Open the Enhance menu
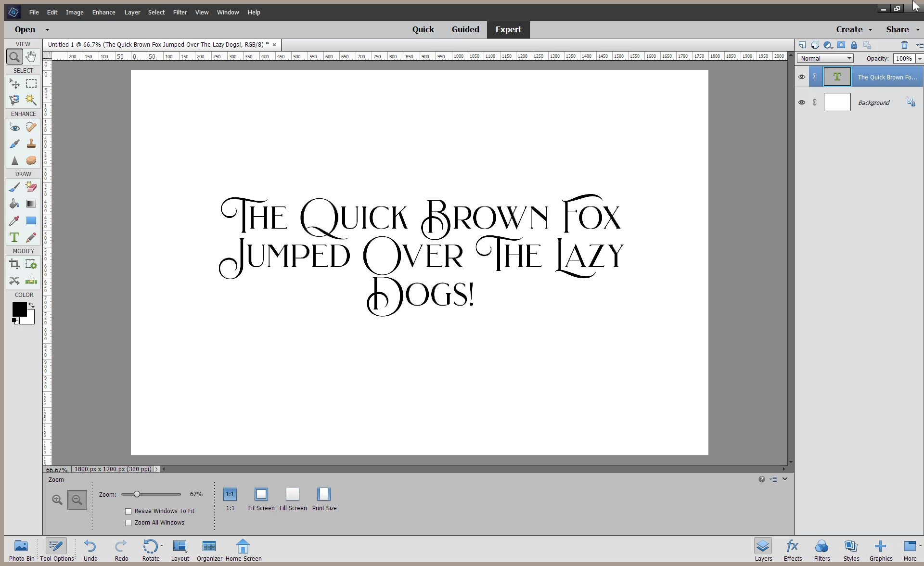Viewport: 924px width, 566px height. tap(103, 12)
